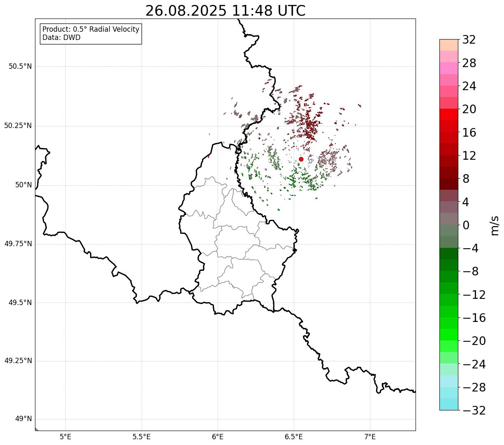Click the 24 colorbar tick label

pos(469,86)
